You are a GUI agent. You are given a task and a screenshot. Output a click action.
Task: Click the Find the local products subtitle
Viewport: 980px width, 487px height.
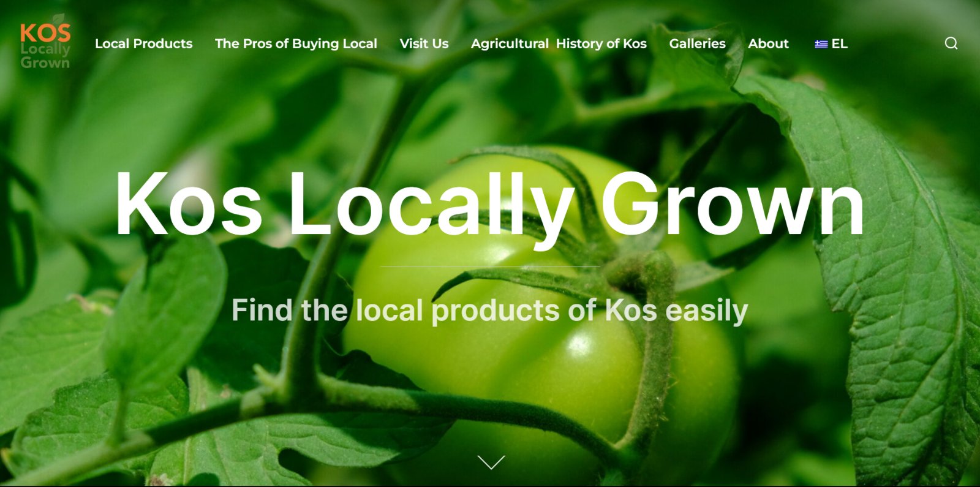[489, 311]
